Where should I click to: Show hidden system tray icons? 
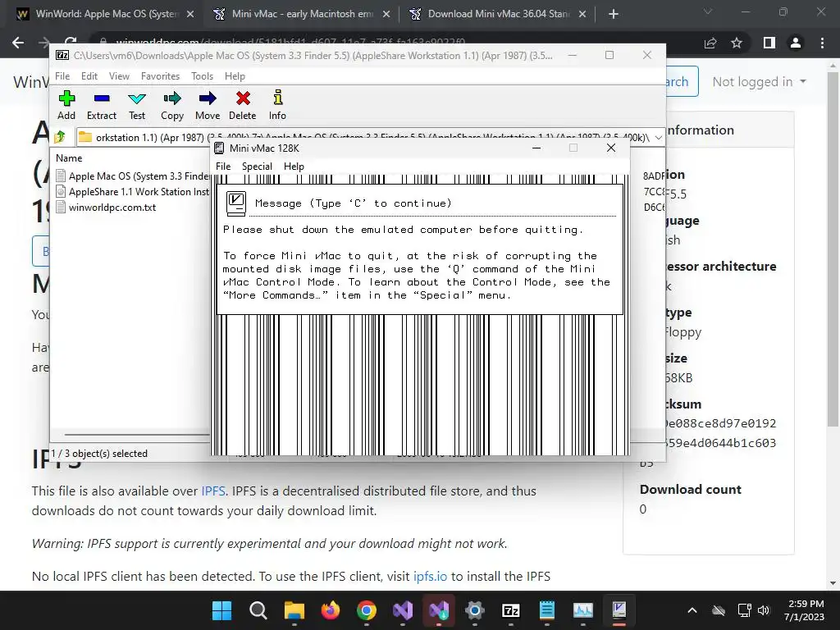point(692,610)
